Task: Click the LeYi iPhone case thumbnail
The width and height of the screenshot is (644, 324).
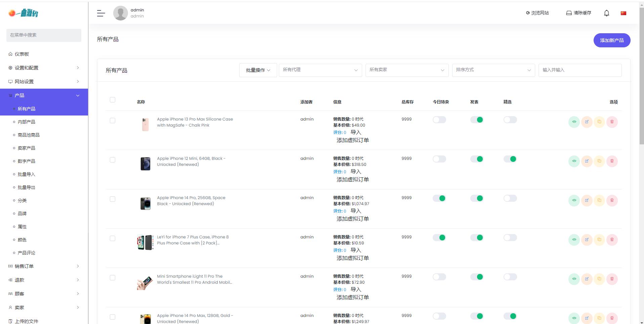Action: (145, 242)
